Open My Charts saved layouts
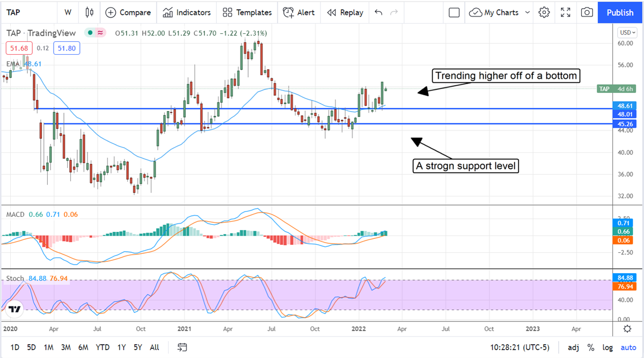The height and width of the screenshot is (358, 644). point(494,12)
